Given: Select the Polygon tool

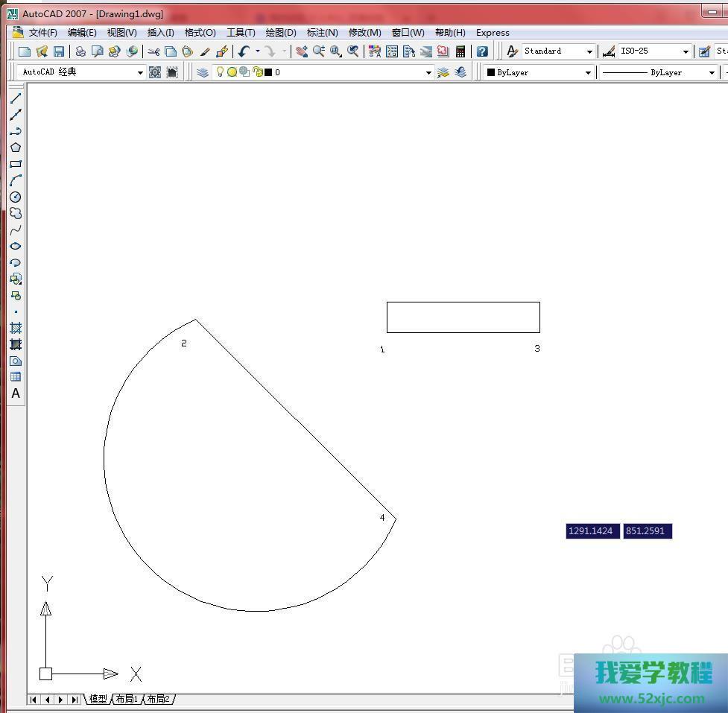Looking at the screenshot, I should [16, 148].
